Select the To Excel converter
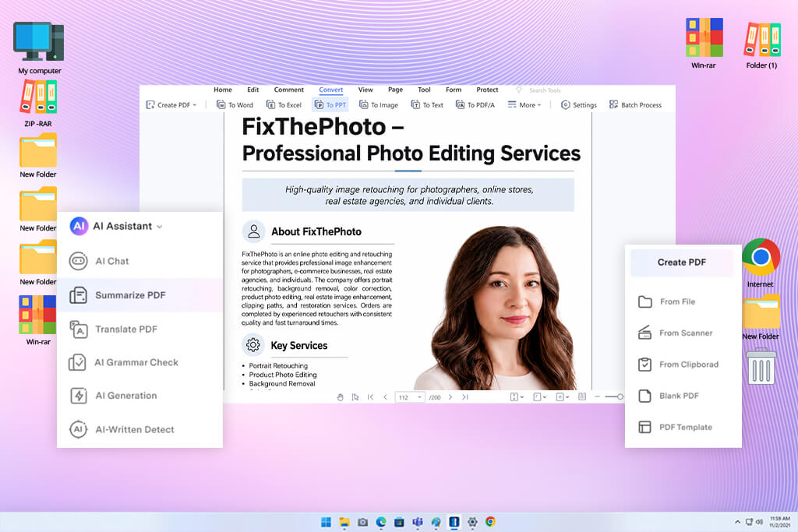This screenshot has width=798, height=532. coord(284,105)
